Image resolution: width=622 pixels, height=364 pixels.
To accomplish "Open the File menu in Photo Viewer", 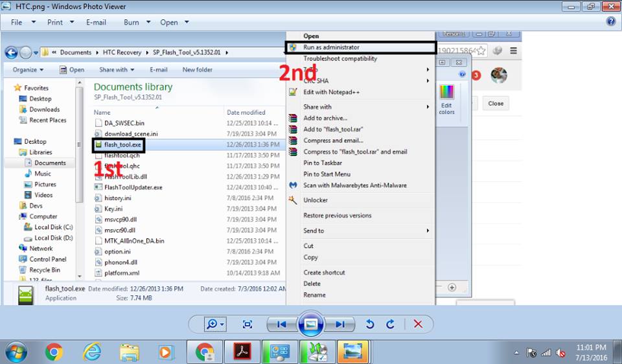I will coord(23,22).
